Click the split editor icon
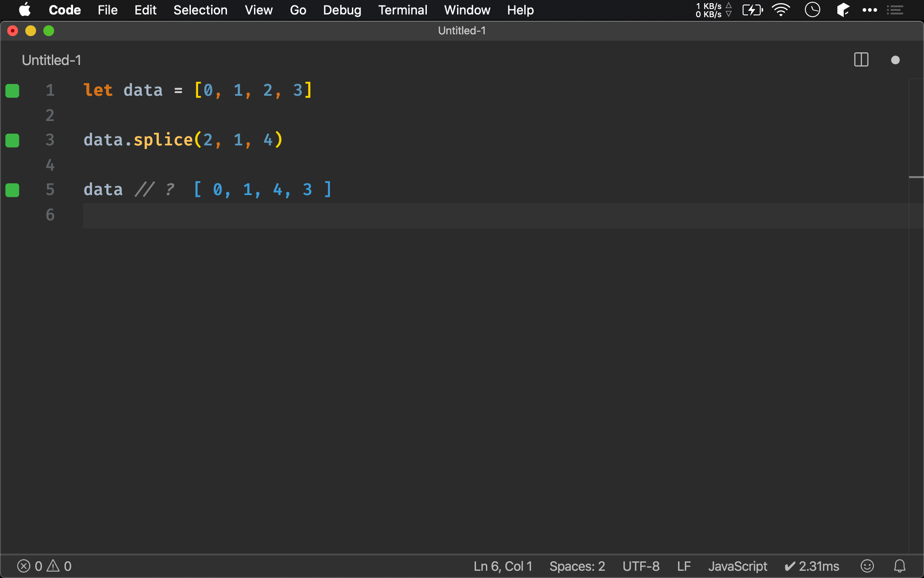This screenshot has width=924, height=578. point(861,60)
